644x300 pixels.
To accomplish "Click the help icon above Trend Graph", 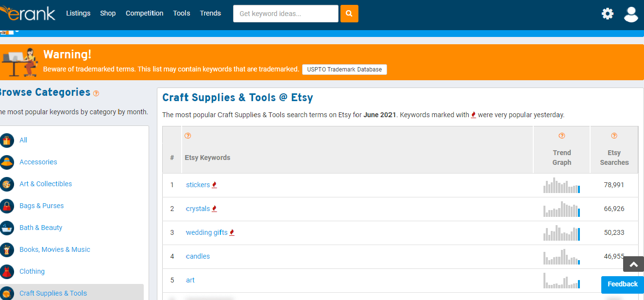I will coord(562,136).
